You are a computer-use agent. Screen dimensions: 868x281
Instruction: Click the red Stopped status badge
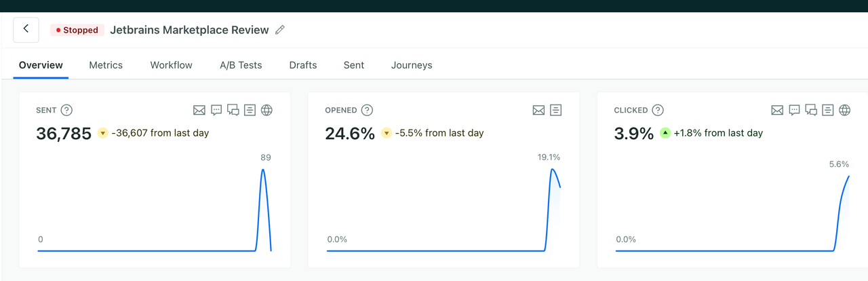tap(77, 30)
